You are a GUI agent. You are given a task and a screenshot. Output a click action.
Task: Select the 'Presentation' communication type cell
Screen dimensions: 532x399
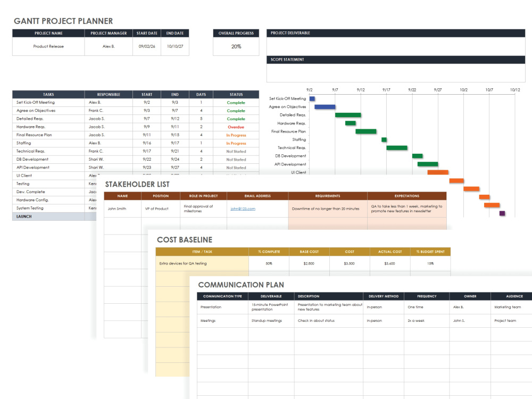222,307
